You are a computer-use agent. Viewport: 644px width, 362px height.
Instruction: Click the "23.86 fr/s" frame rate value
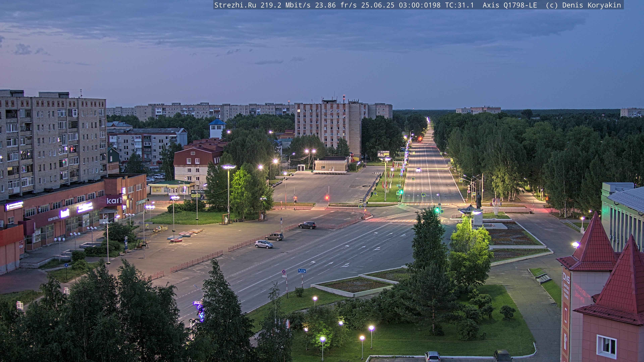pyautogui.click(x=336, y=5)
